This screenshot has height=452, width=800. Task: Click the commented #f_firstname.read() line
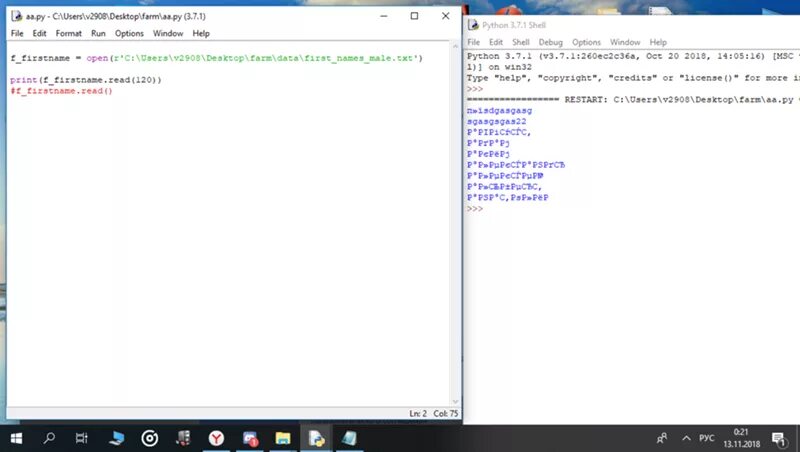[x=61, y=91]
